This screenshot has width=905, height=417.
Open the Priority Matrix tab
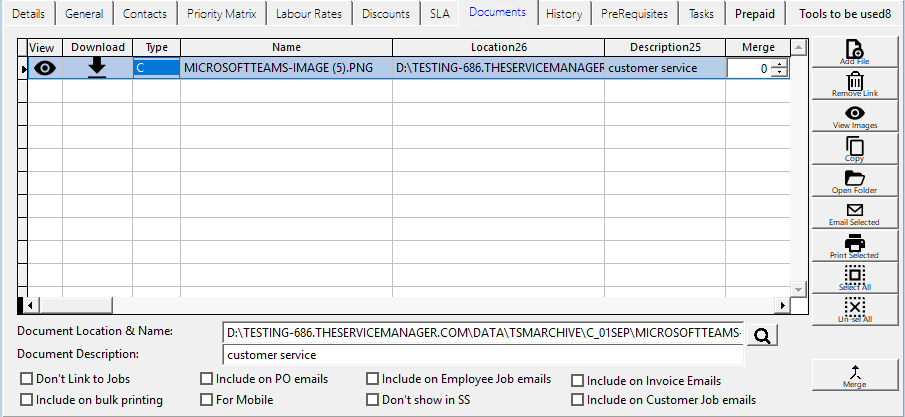coord(221,14)
